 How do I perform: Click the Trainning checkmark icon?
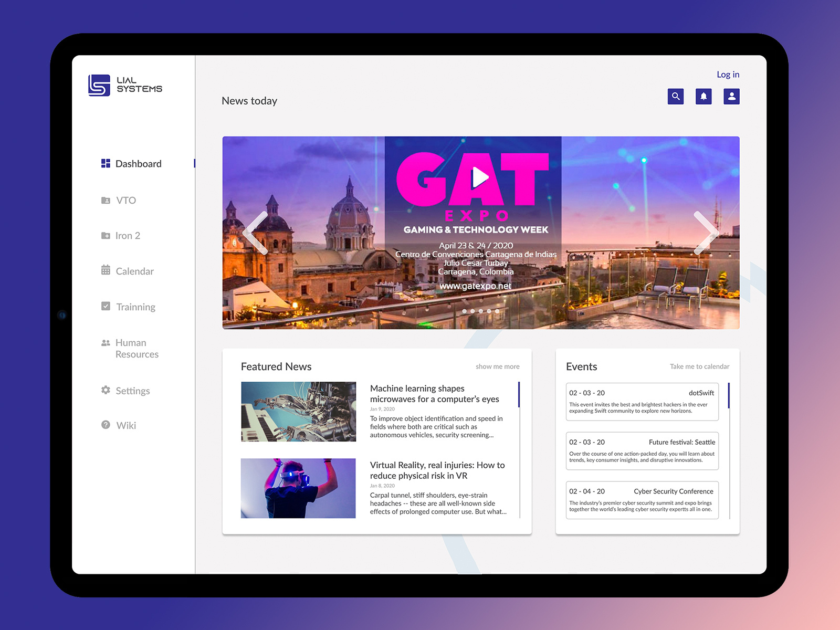coord(105,307)
